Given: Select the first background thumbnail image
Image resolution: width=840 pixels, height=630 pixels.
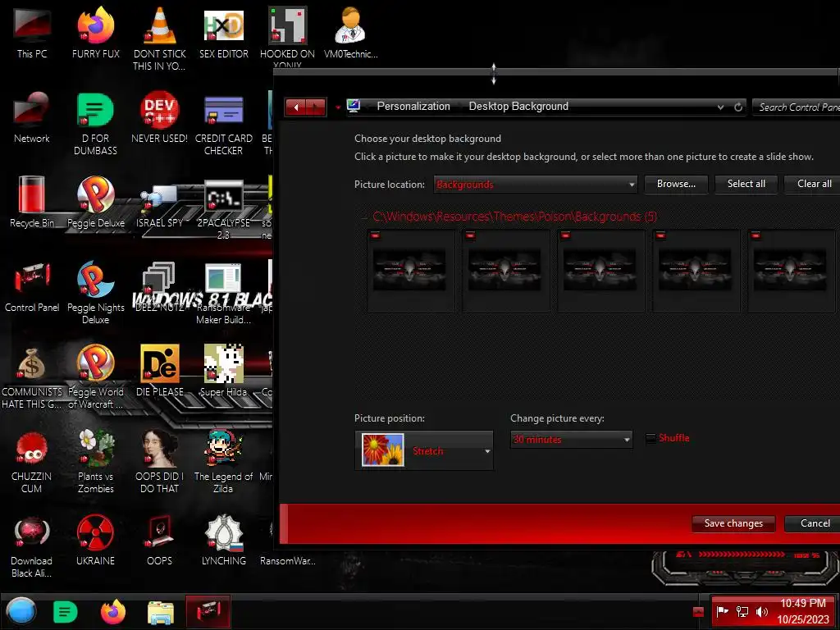Looking at the screenshot, I should [410, 271].
